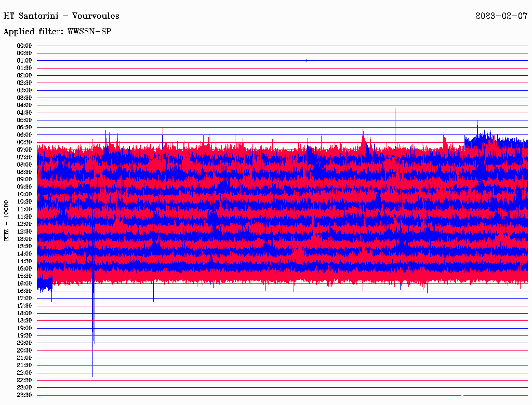Click the 14:00 time label
The image size is (532, 405).
coord(24,254)
